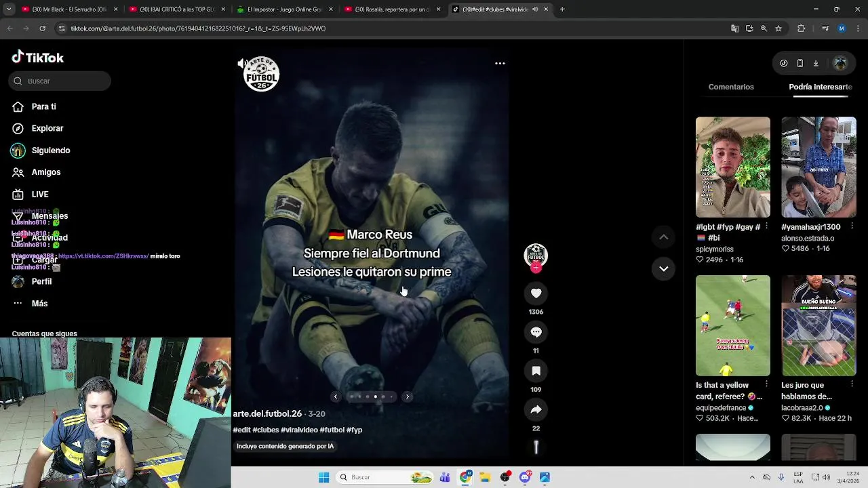
Task: Open the Chrome profile M avatar
Action: tap(842, 28)
